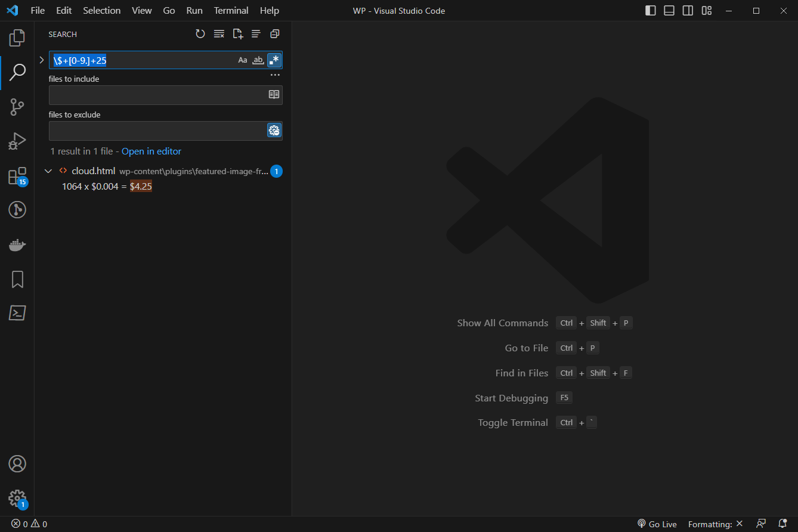Click the 1 match count badge
Viewport: 798px width, 532px height.
pyautogui.click(x=276, y=171)
